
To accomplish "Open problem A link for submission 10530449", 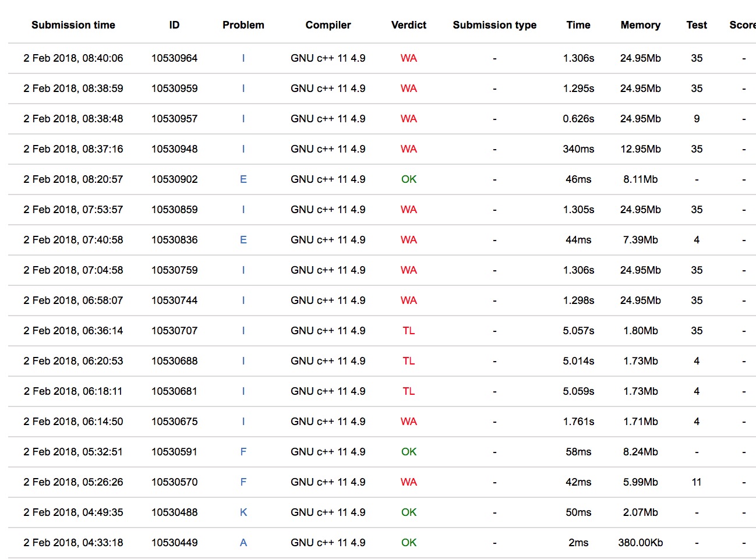I will point(243,543).
